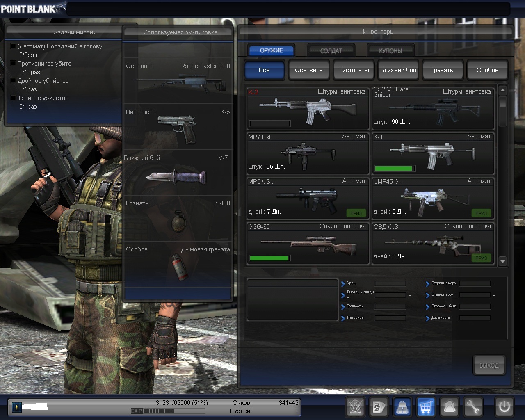This screenshot has height=420, width=525.
Task: Filter inventory by Гранаты
Action: (x=443, y=70)
